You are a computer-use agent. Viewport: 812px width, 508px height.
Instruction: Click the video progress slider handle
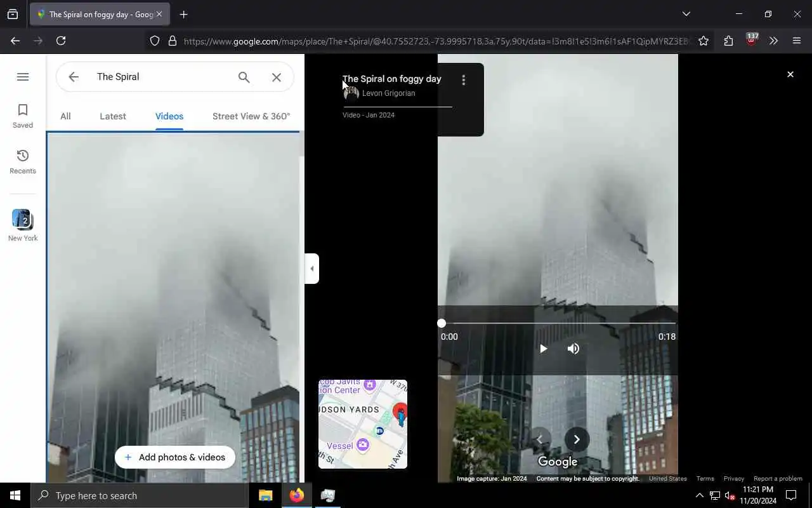click(x=442, y=323)
